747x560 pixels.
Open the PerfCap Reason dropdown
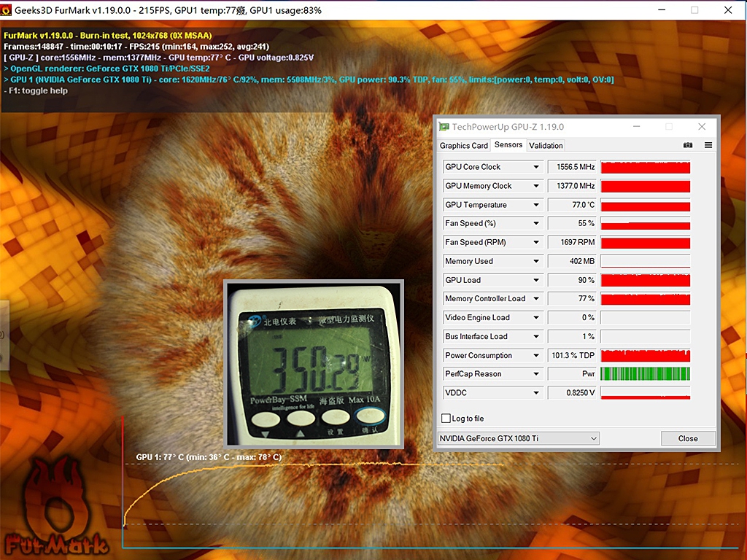pyautogui.click(x=536, y=374)
